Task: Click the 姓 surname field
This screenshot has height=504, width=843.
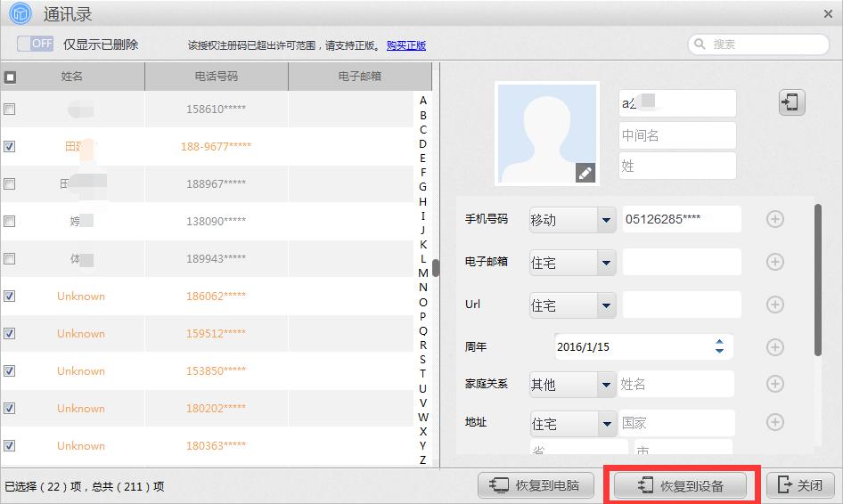Action: pyautogui.click(x=677, y=166)
